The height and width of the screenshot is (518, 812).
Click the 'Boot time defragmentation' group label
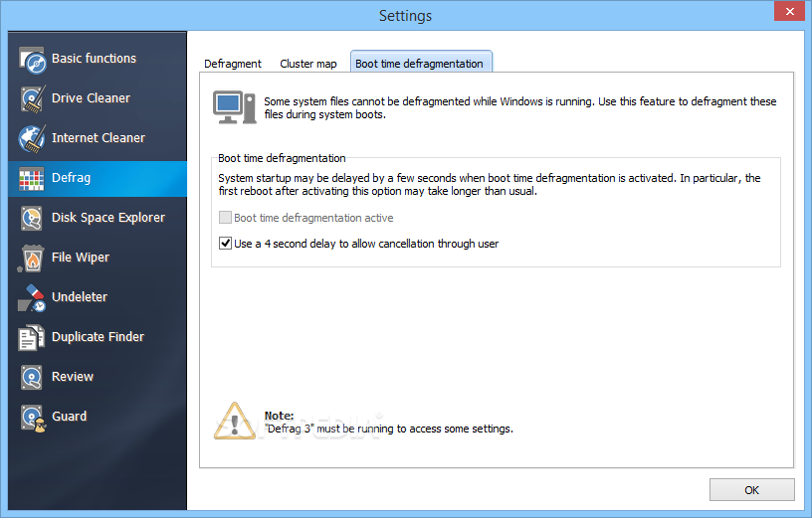[x=282, y=158]
